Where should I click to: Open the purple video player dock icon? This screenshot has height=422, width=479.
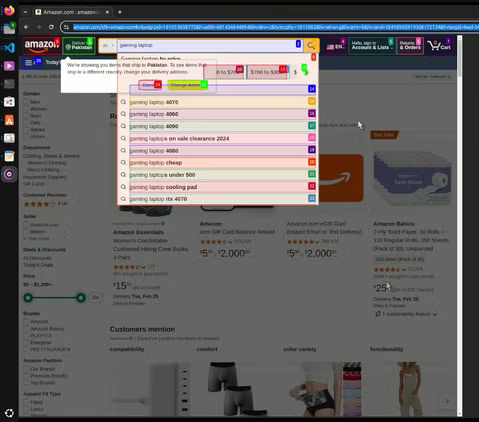pyautogui.click(x=9, y=66)
